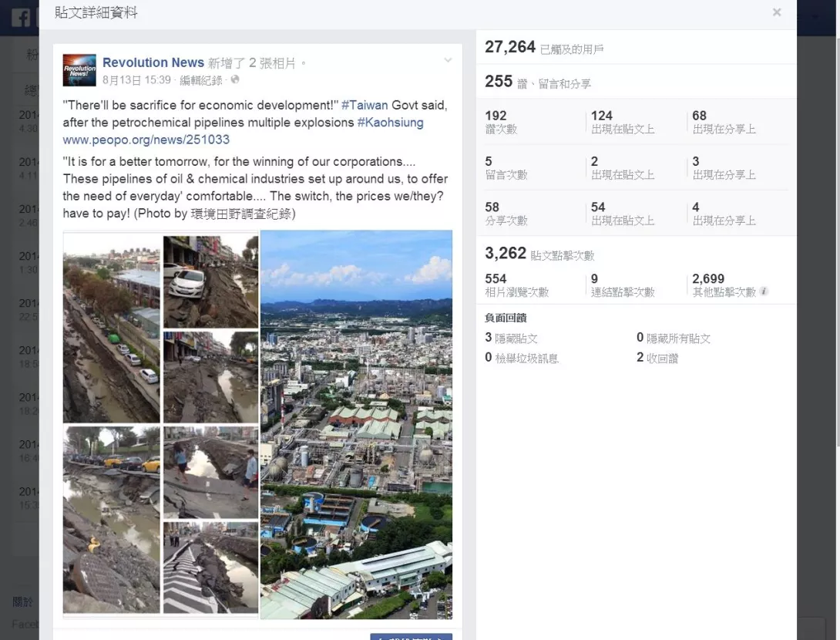840x640 pixels.
Task: Click the Facebook logo in the background header
Action: coord(22,18)
